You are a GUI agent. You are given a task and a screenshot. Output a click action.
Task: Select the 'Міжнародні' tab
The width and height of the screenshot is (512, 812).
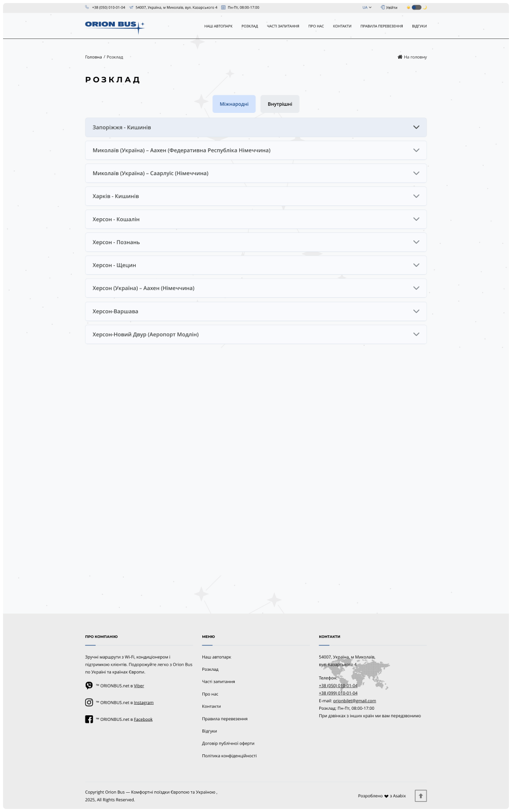pyautogui.click(x=234, y=104)
